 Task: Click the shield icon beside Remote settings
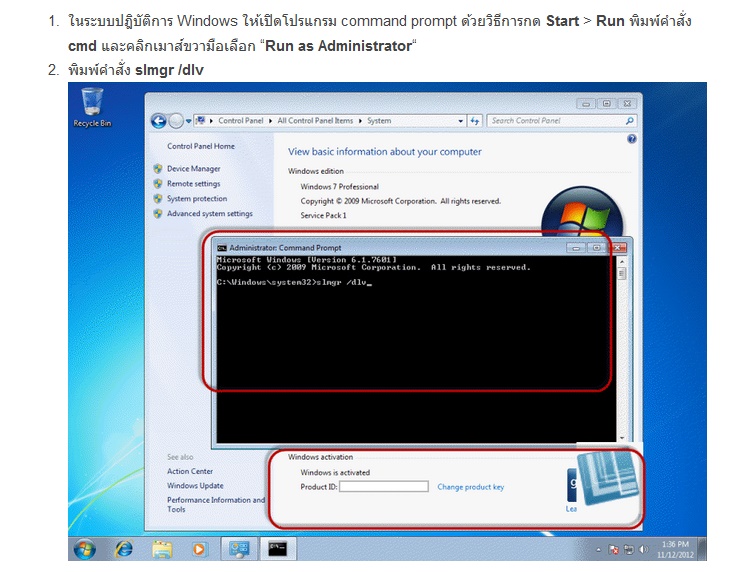(x=158, y=183)
